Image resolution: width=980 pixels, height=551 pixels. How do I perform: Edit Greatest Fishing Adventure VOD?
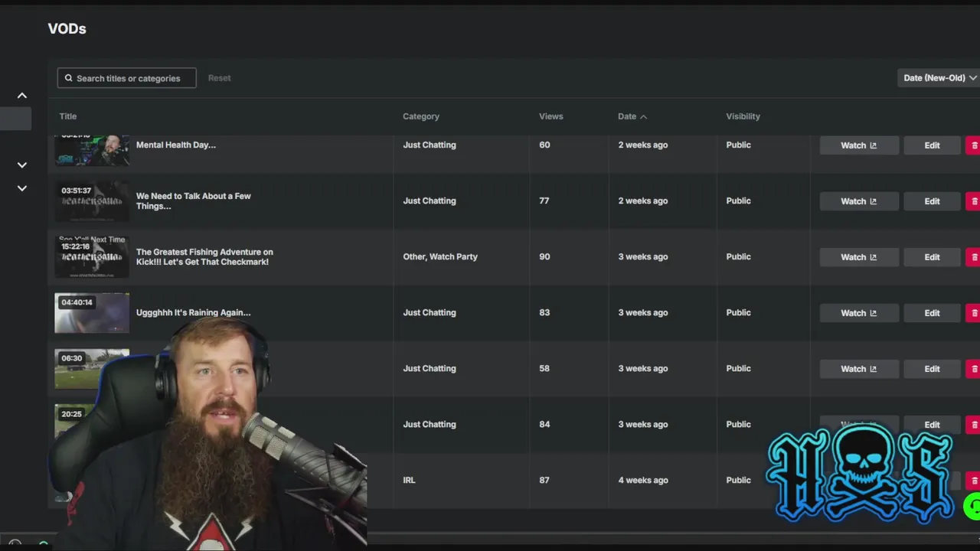click(x=932, y=257)
